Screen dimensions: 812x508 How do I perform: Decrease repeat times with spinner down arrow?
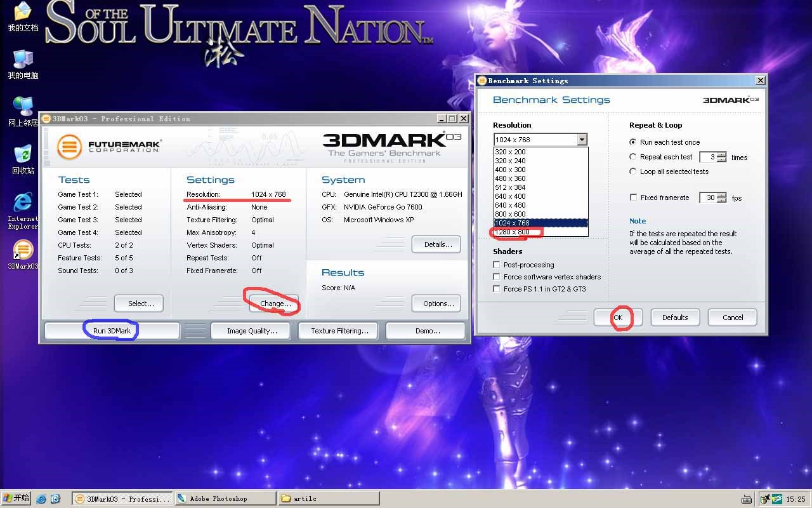coord(722,159)
